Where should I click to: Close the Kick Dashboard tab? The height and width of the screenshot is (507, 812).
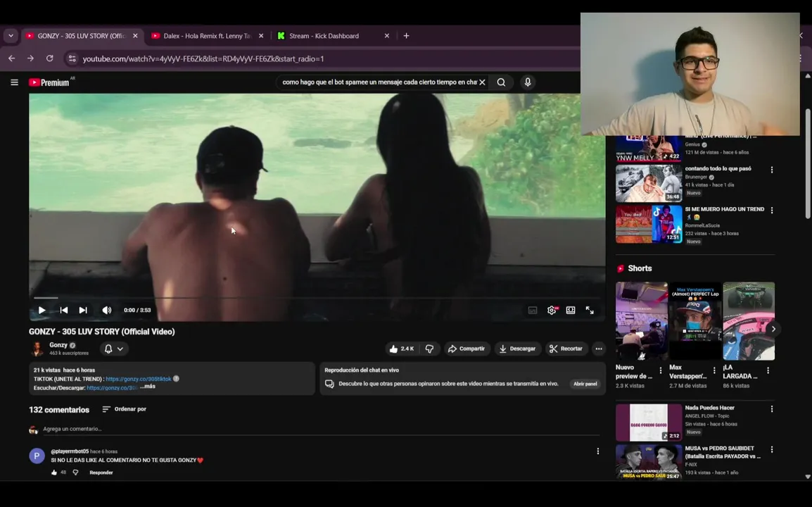(x=387, y=36)
